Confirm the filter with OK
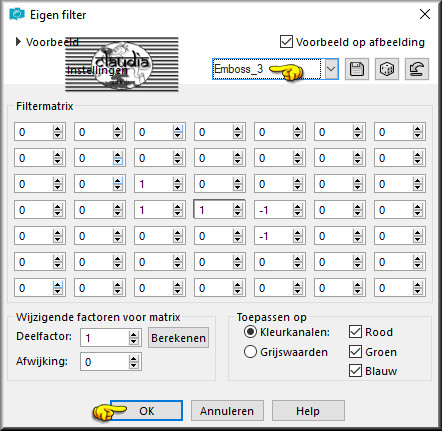442x431 pixels. [147, 411]
